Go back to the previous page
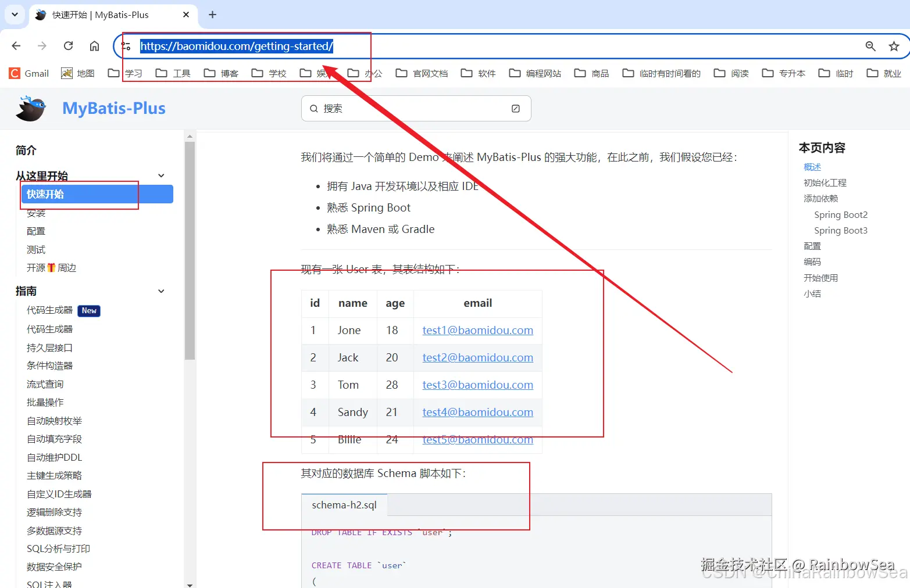 [x=16, y=46]
